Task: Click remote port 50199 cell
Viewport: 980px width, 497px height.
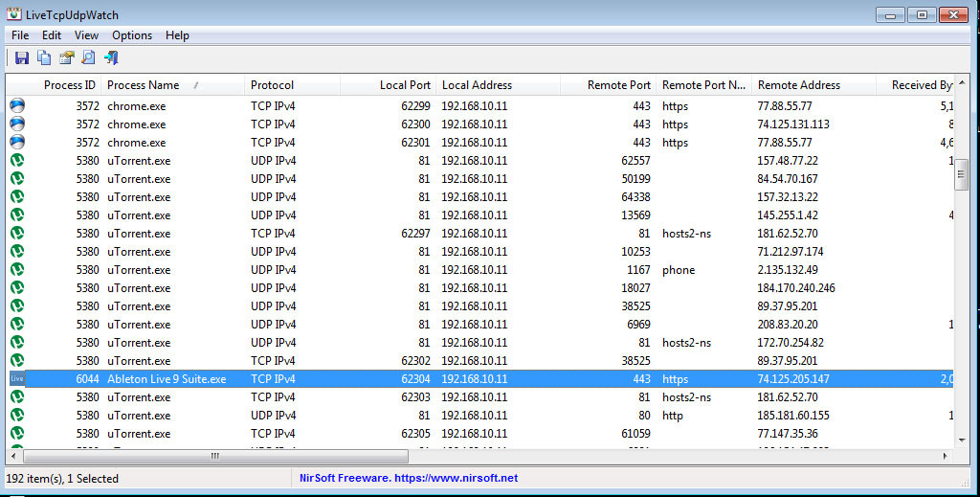Action: [635, 179]
